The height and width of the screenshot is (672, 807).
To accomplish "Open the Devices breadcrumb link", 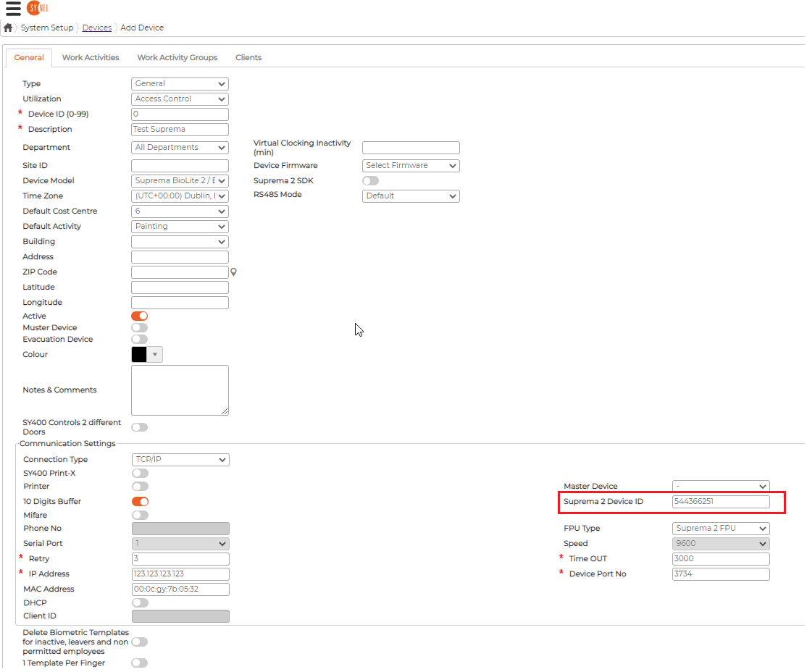I will [97, 28].
